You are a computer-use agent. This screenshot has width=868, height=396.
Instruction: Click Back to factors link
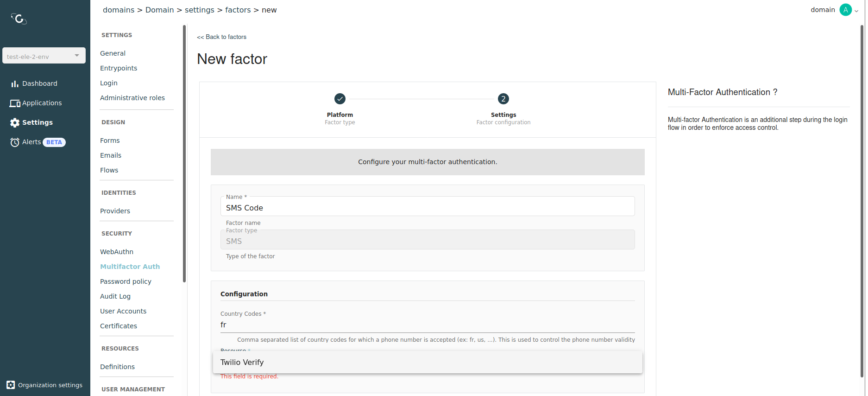click(221, 37)
